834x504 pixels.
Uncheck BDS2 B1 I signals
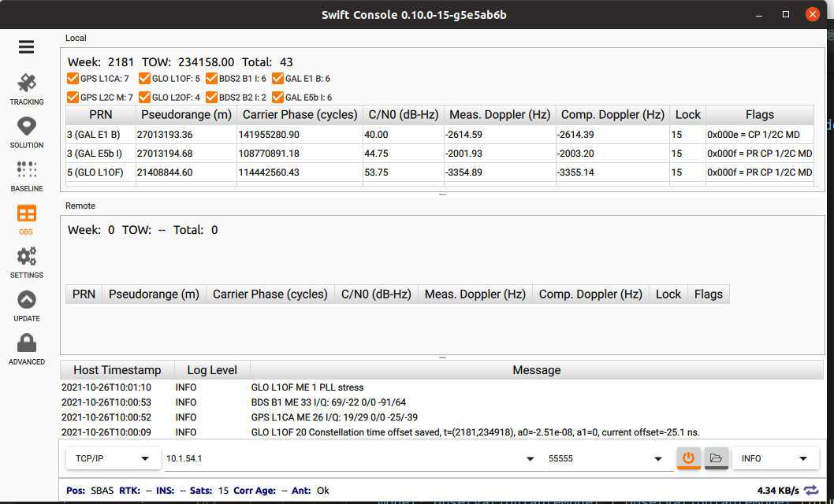pyautogui.click(x=212, y=79)
